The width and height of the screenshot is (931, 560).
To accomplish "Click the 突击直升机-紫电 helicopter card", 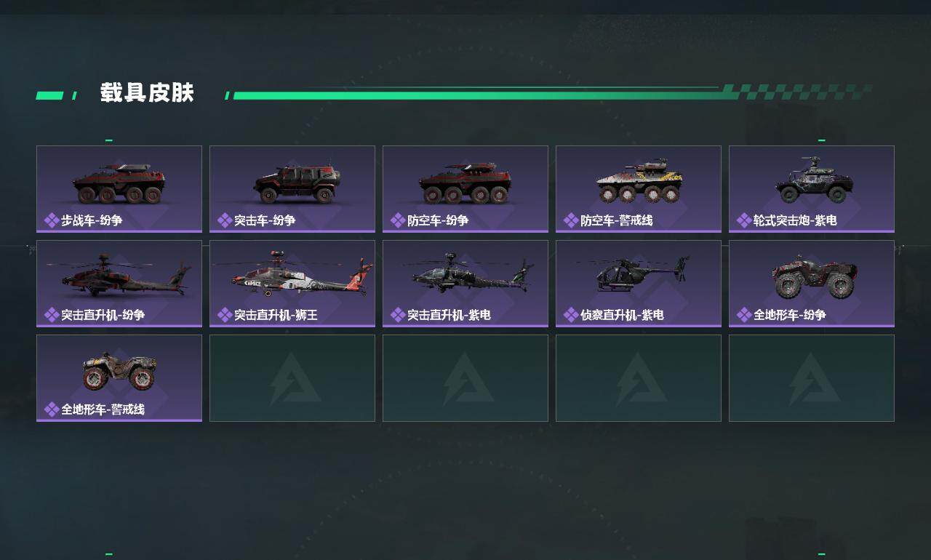I will 465,284.
